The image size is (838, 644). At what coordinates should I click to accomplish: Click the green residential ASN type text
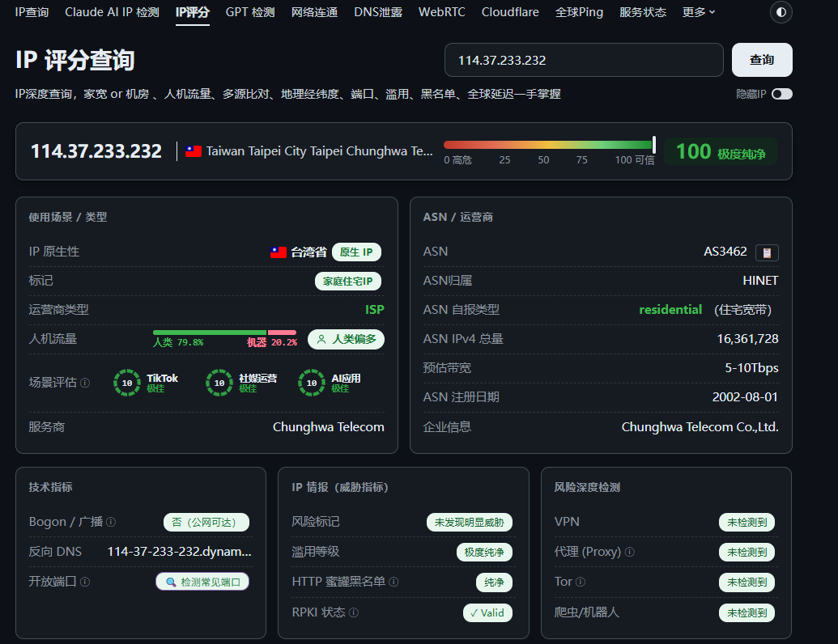(x=670, y=310)
